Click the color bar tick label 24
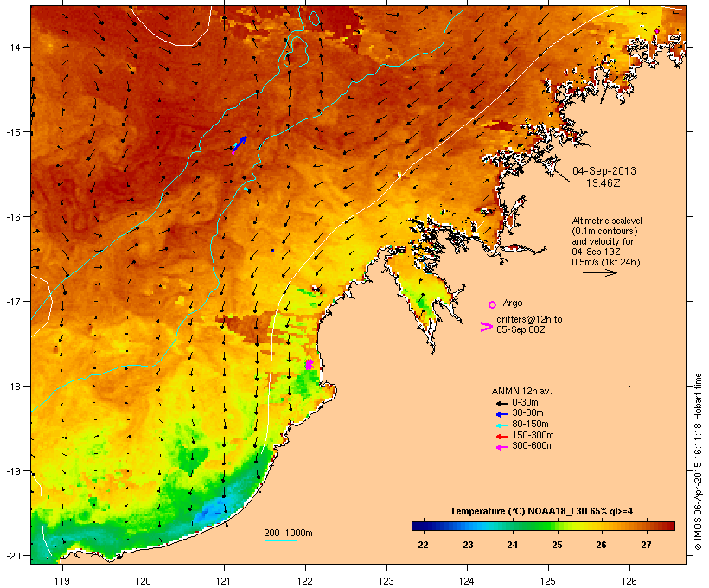Image resolution: width=709 pixels, height=588 pixels. point(513,545)
